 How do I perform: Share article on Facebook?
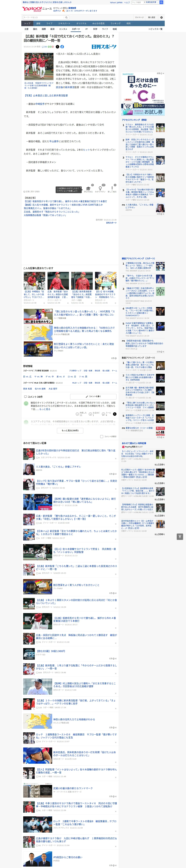tap(62, 47)
